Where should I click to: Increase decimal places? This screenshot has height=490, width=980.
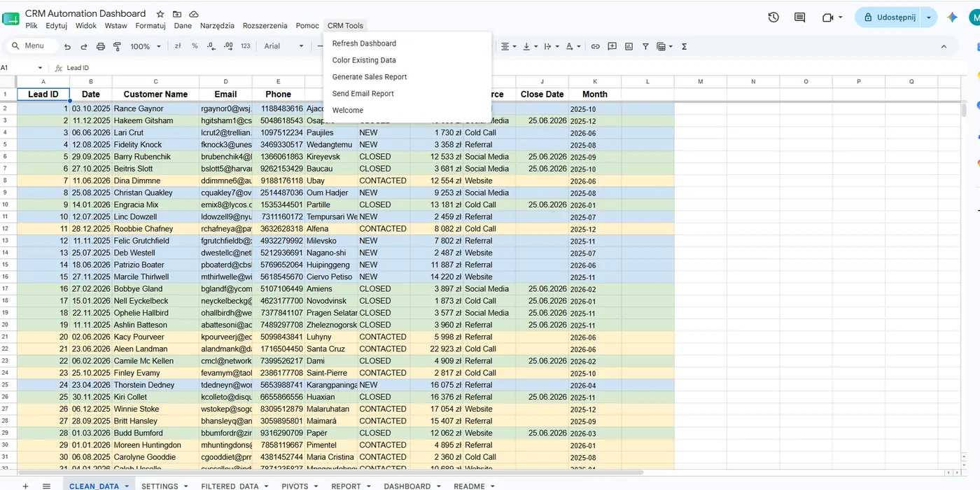(228, 46)
